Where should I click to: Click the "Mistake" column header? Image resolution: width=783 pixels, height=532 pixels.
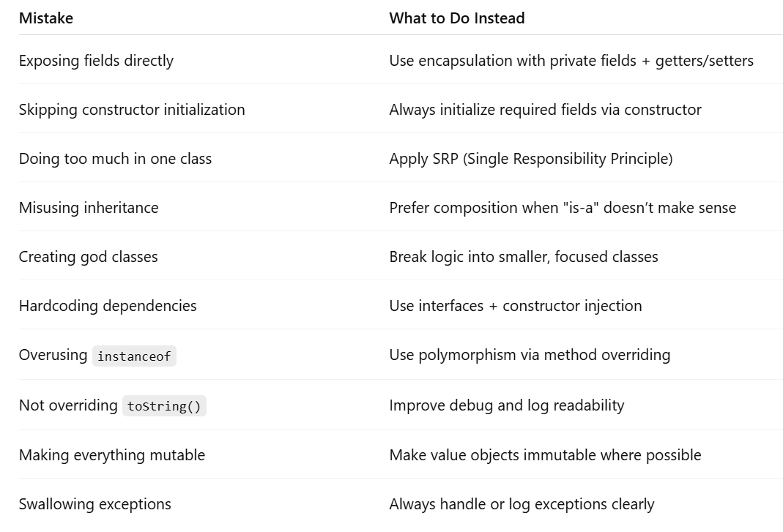46,18
